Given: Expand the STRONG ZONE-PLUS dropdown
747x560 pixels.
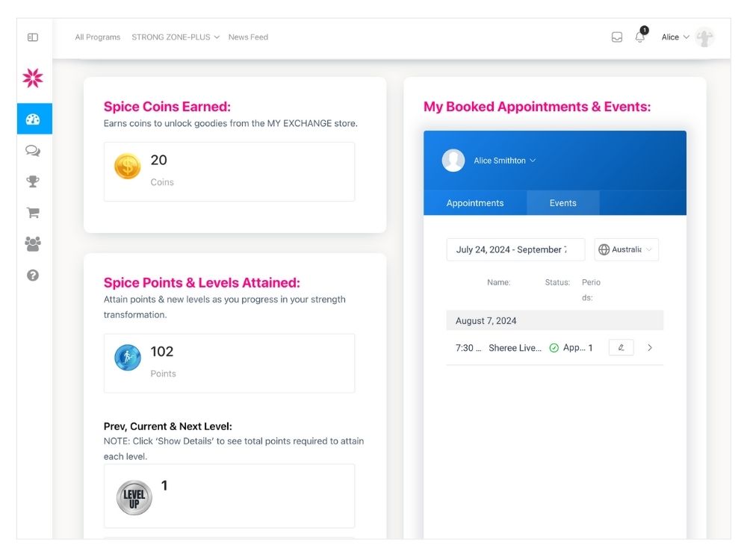Looking at the screenshot, I should tap(176, 37).
